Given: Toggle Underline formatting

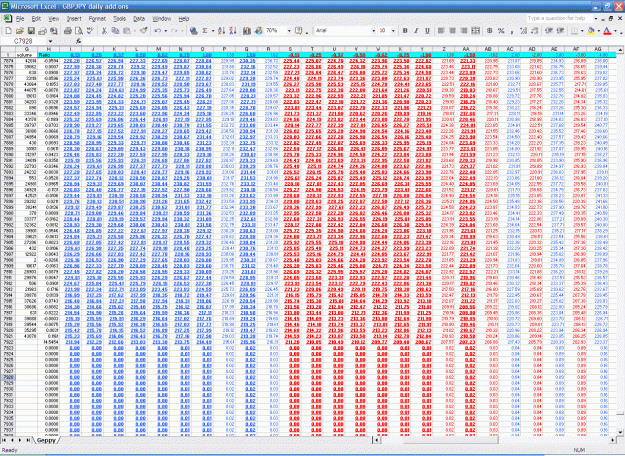Looking at the screenshot, I should pyautogui.click(x=427, y=31).
